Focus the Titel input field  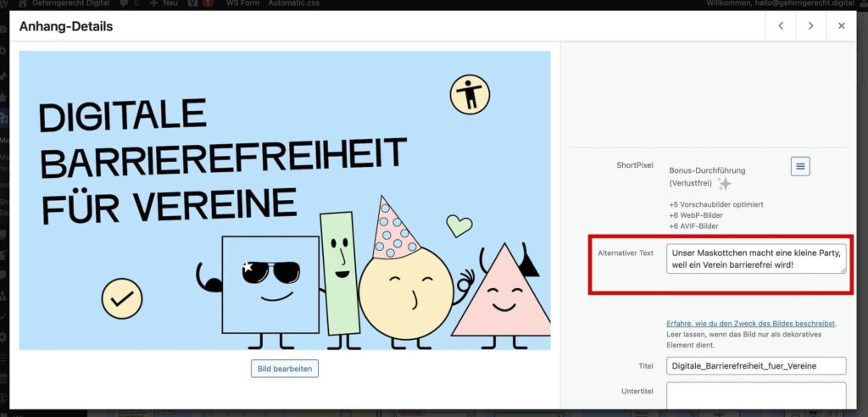pyautogui.click(x=756, y=366)
